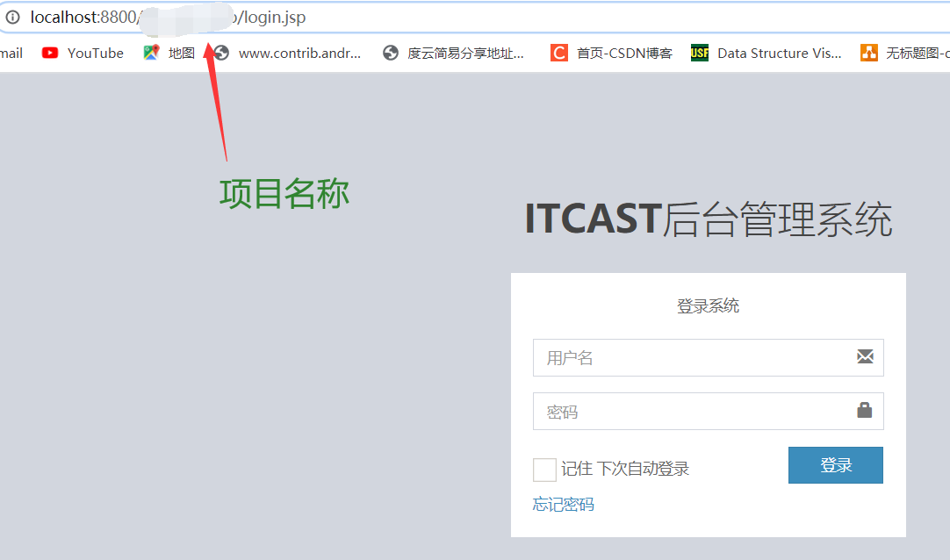Click the envelope icon in username field

[x=865, y=356]
